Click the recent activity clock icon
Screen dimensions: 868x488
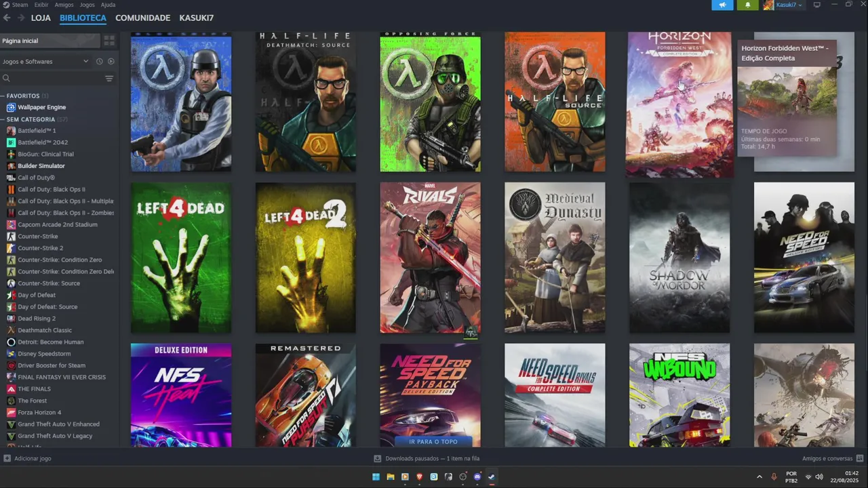pos(99,62)
